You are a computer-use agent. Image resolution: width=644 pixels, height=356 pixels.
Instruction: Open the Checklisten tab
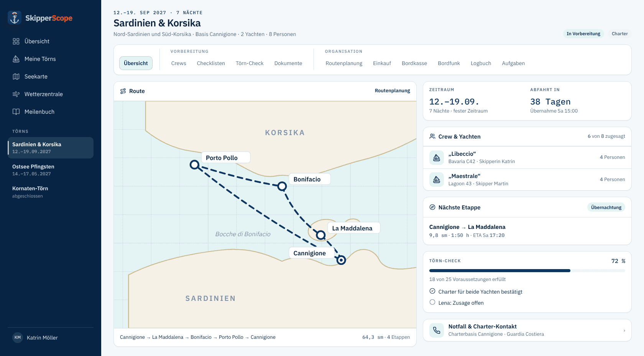pyautogui.click(x=211, y=63)
